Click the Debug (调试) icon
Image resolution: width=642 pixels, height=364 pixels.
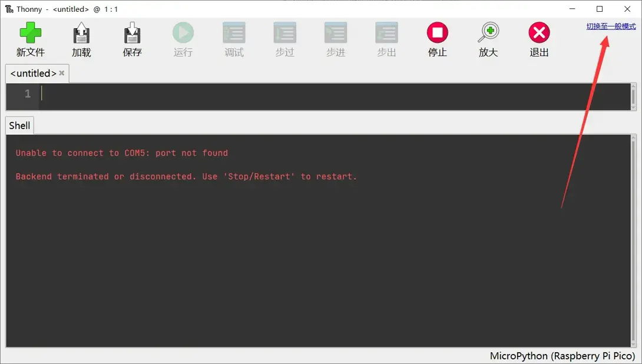[x=234, y=33]
